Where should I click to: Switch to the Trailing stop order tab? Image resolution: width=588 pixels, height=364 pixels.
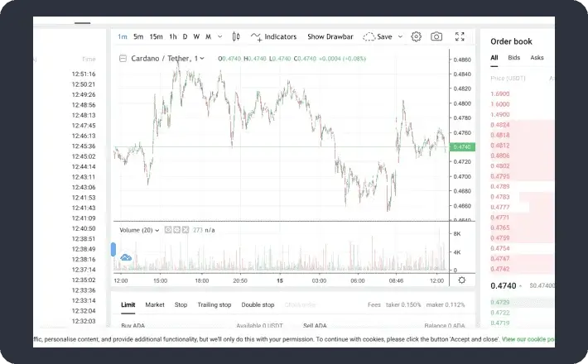214,304
